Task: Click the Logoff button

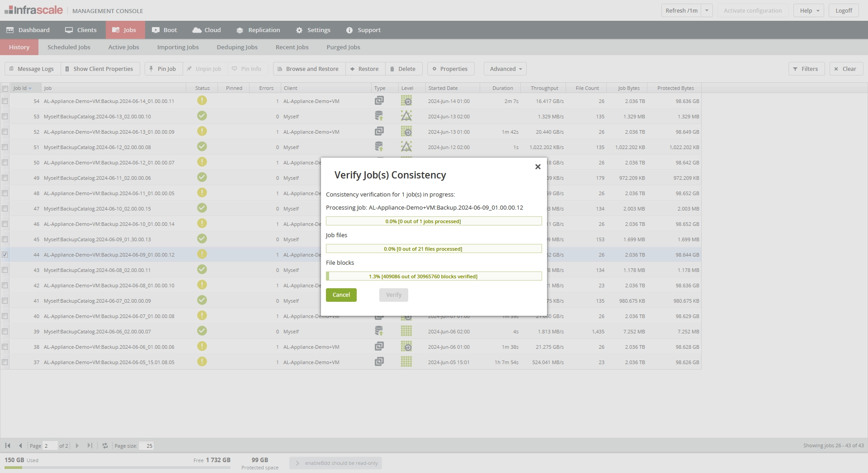Action: (x=844, y=10)
